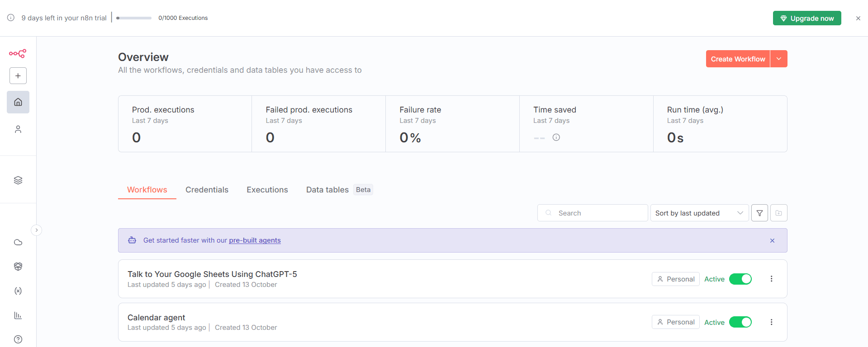Click the Upgrade now button
The image size is (868, 347).
(806, 19)
